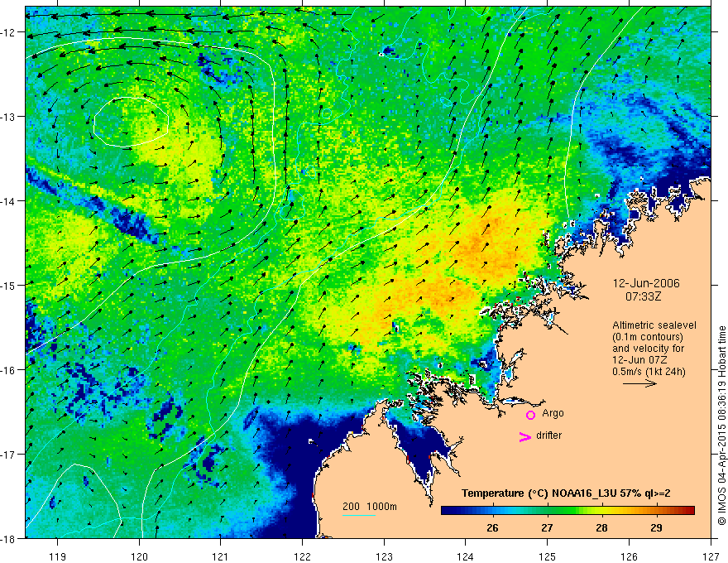
Task: Click the 28 value on temperature scale
Action: (x=601, y=527)
